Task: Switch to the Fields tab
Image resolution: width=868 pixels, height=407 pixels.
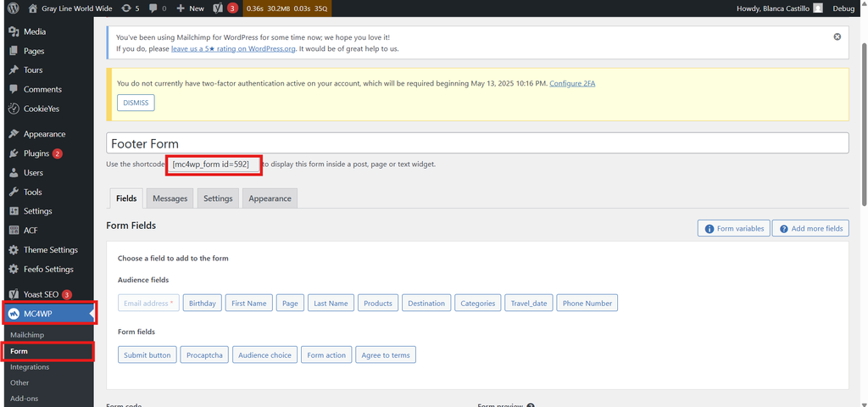Action: [127, 198]
